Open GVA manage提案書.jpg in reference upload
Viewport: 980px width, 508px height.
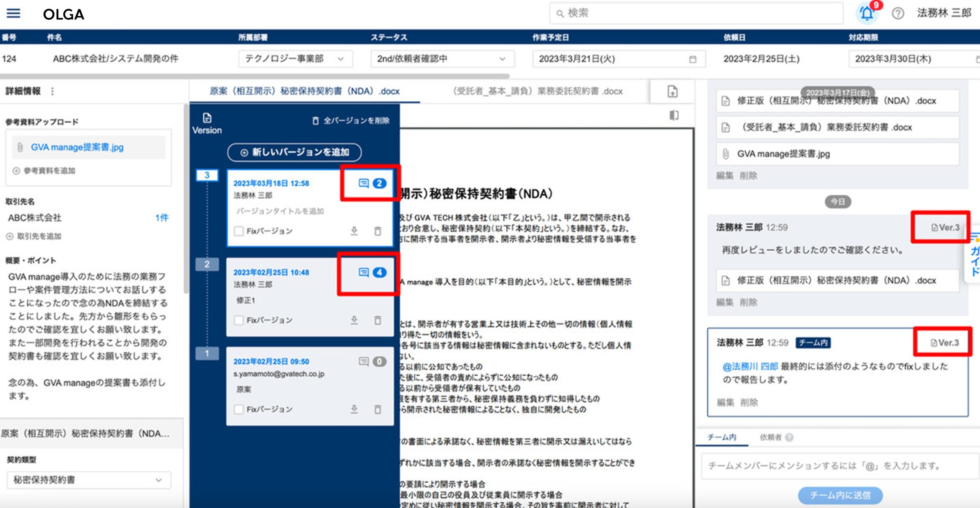pos(77,147)
